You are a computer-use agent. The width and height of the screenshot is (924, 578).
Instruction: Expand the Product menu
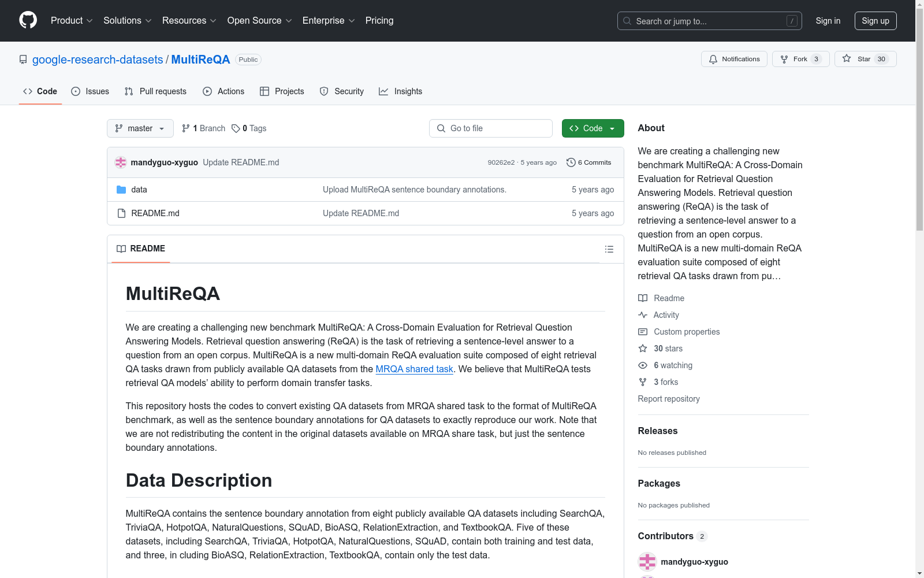pos(72,20)
